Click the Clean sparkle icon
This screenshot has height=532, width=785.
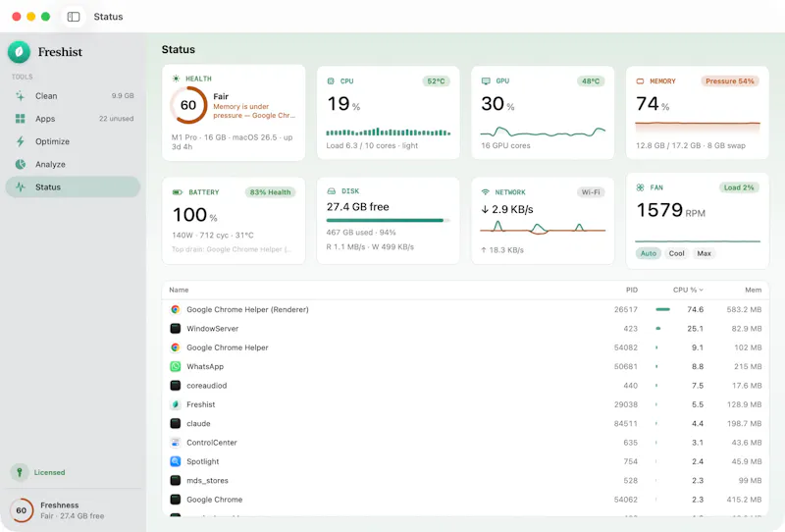pos(20,95)
